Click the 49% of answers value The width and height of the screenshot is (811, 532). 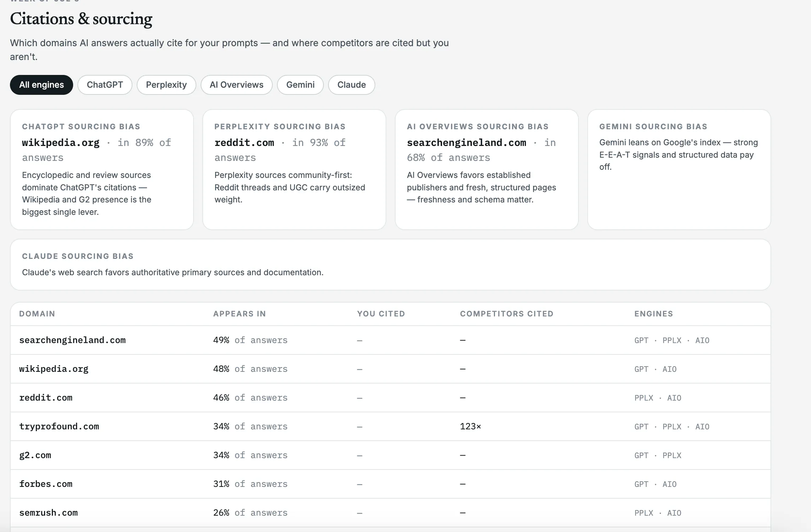250,340
